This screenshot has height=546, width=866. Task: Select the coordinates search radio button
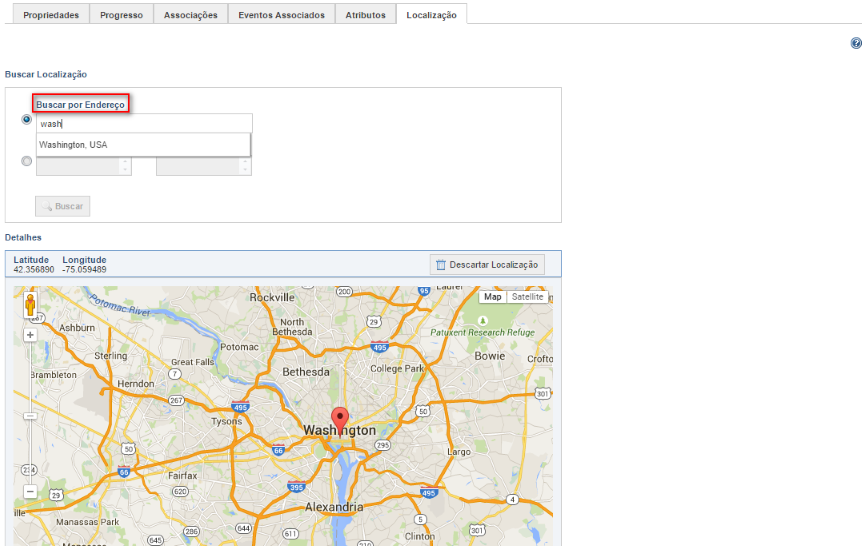click(27, 161)
